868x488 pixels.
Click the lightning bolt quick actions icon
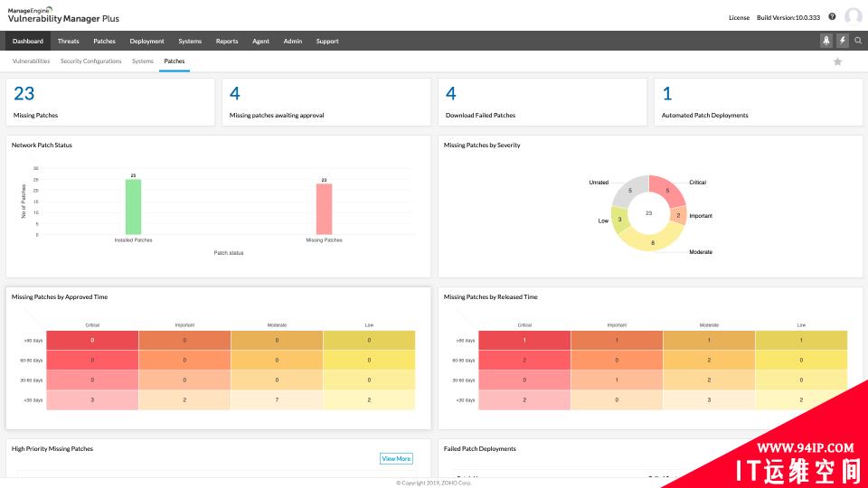coord(843,41)
